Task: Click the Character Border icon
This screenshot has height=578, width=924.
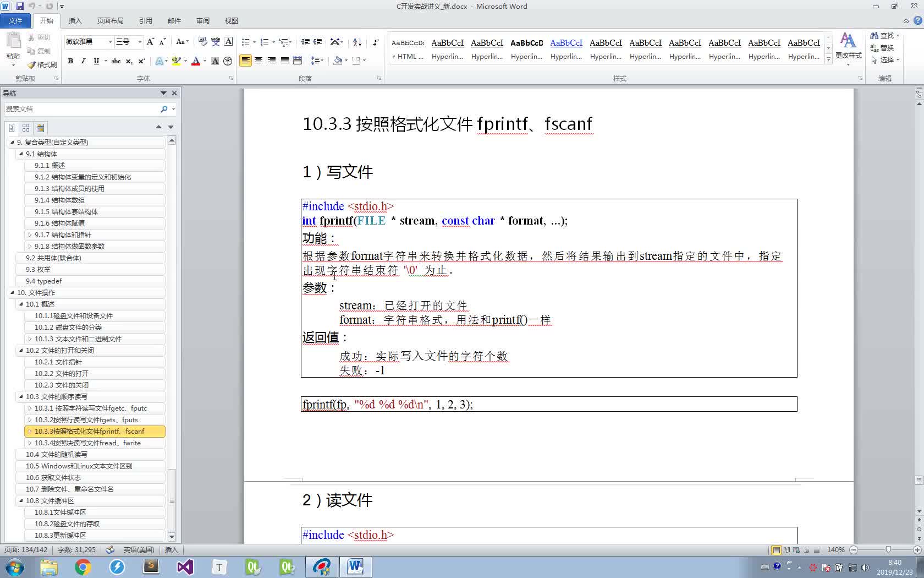Action: point(228,42)
